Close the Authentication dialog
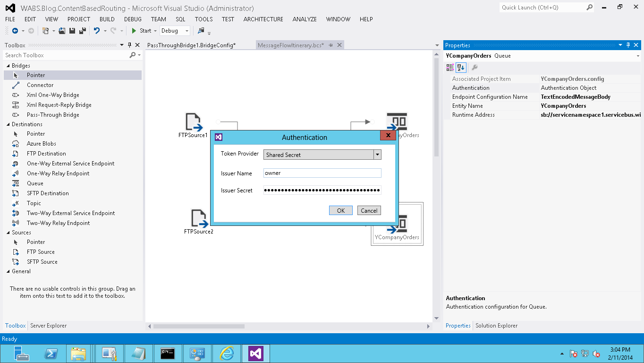Screen dimensions: 644x363 [388, 135]
